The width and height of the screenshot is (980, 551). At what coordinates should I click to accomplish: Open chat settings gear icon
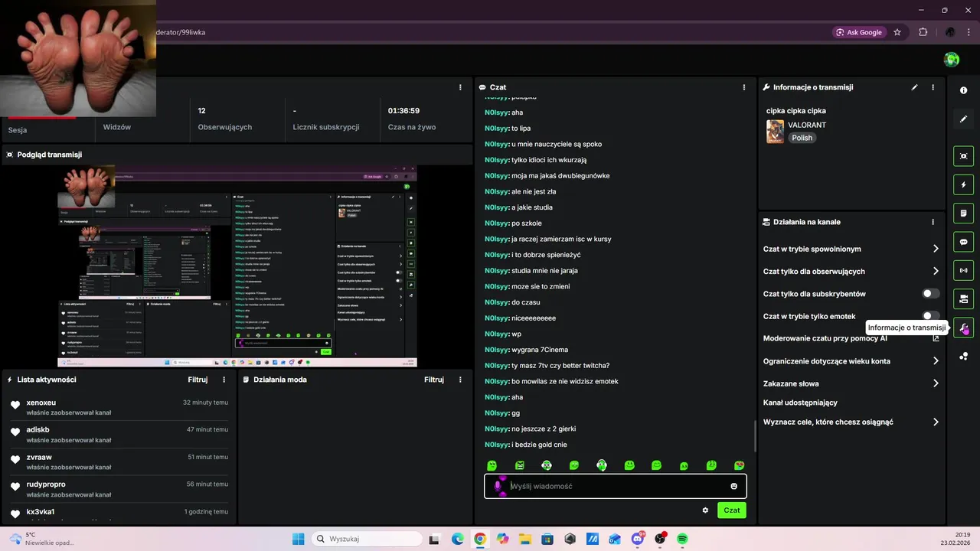[x=705, y=510]
